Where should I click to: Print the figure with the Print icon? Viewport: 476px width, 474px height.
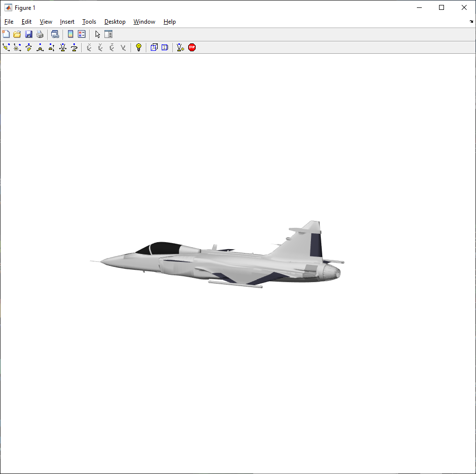point(39,34)
